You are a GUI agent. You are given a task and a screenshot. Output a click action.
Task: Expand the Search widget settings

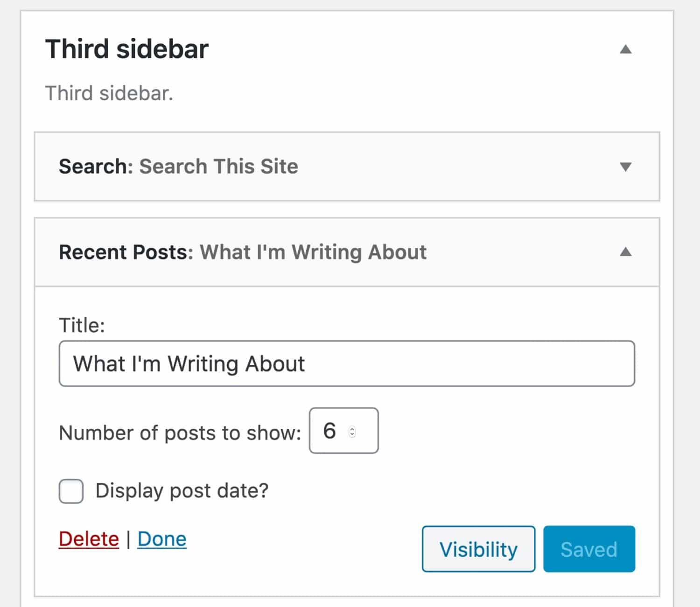626,167
